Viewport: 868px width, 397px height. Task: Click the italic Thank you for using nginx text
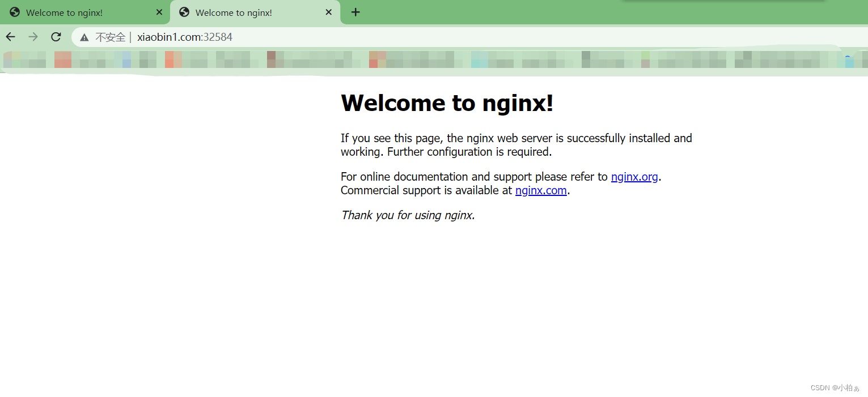pos(408,215)
